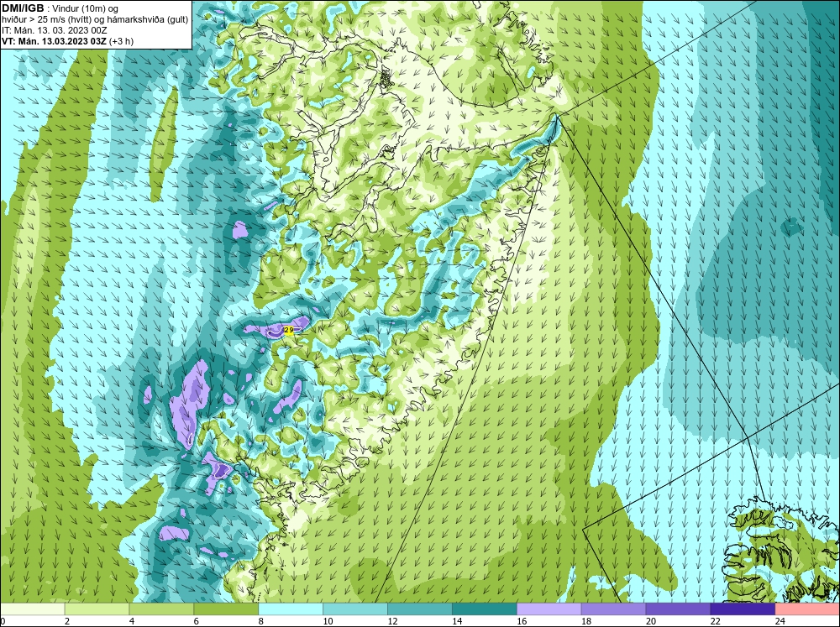Click the colorbar tick label 6

[196, 621]
